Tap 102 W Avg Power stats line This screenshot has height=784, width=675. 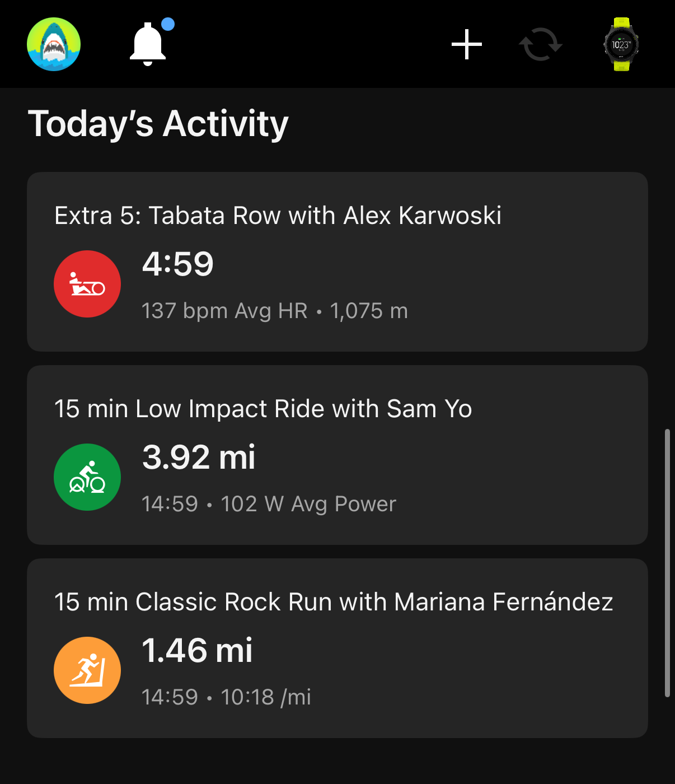(x=308, y=504)
